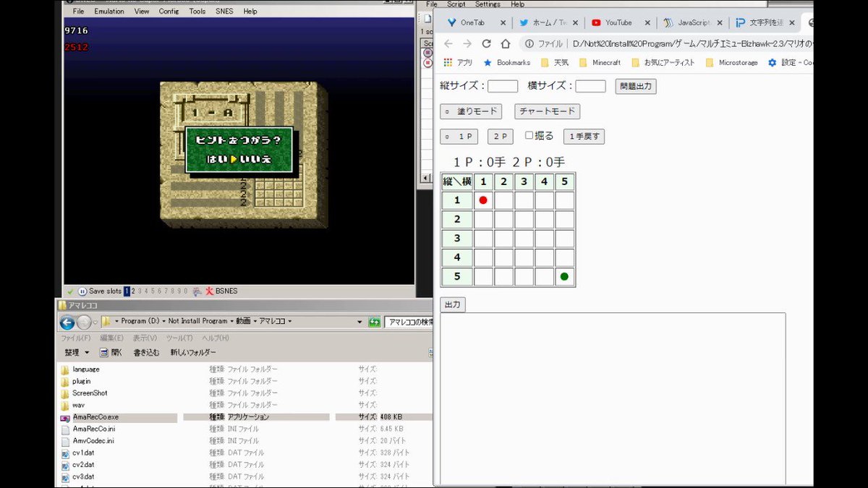868x488 pixels.
Task: Close the OneTab browser tab
Action: [503, 22]
